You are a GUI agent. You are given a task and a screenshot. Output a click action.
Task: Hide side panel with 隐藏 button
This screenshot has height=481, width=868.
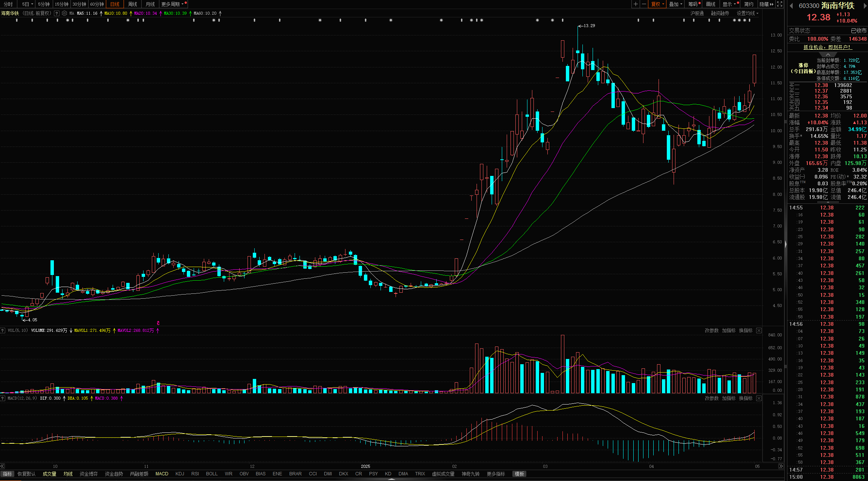[766, 4]
